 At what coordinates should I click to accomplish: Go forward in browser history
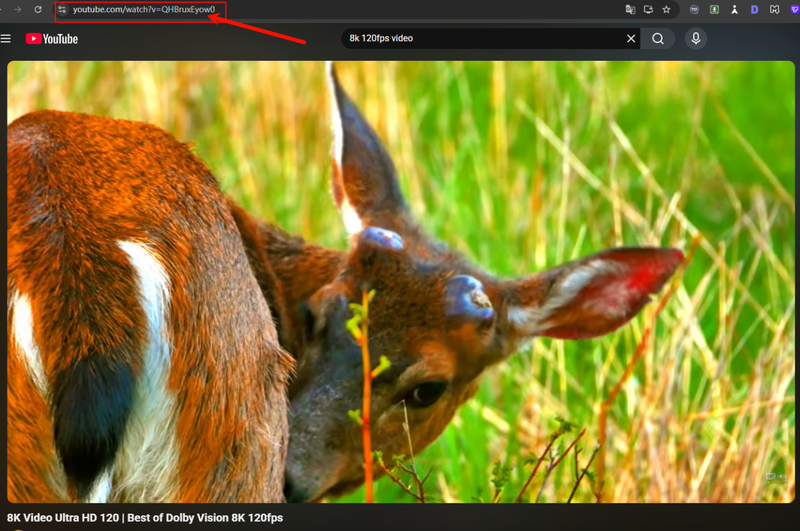tap(17, 10)
